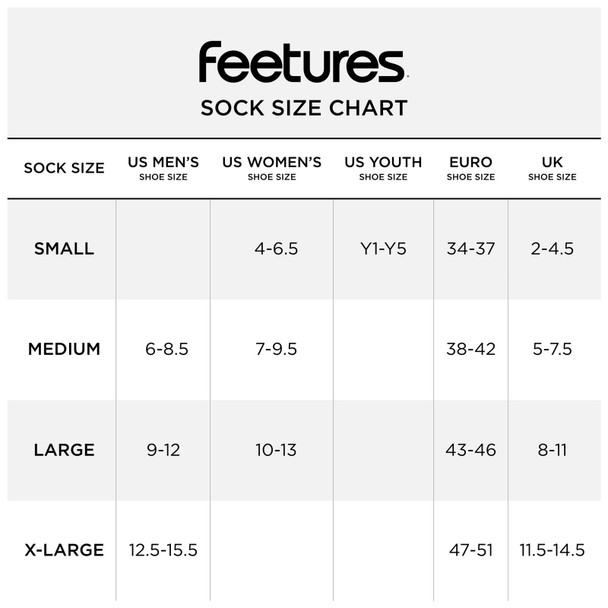The image size is (608, 608).
Task: Click the Sock Size Chart title
Action: click(303, 108)
